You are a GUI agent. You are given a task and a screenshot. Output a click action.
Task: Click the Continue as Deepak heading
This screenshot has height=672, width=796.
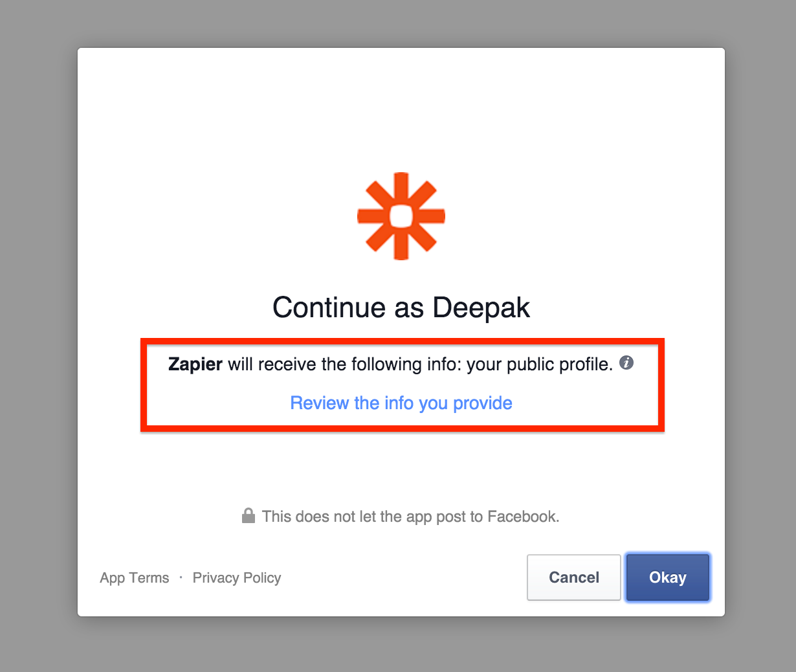coord(401,308)
